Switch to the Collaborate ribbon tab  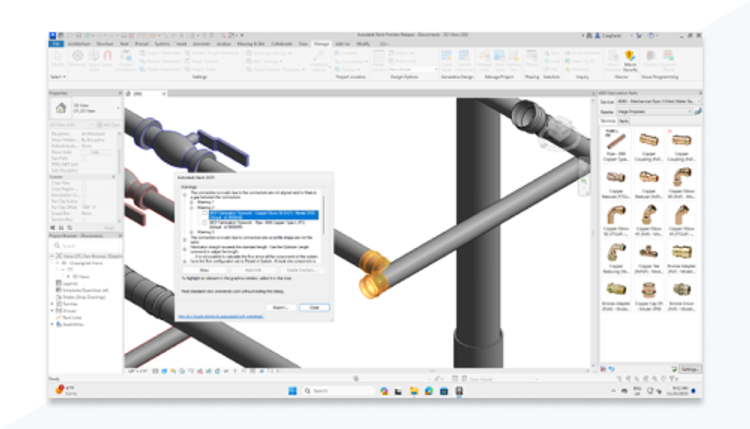(x=281, y=44)
